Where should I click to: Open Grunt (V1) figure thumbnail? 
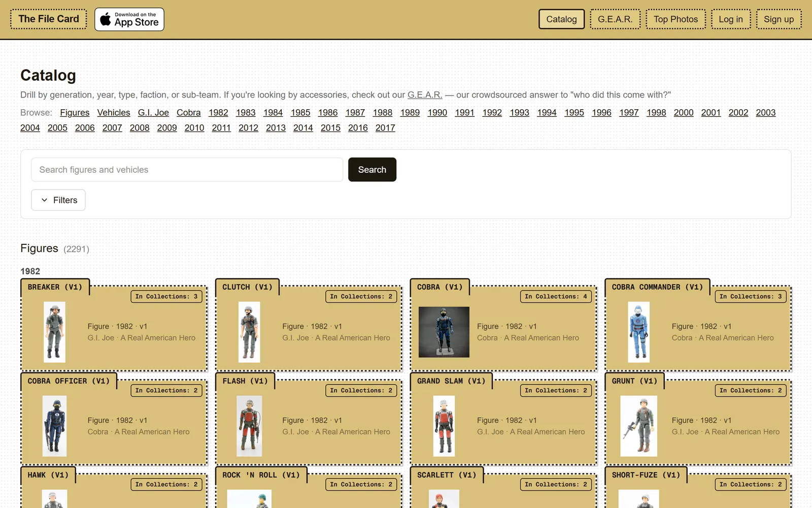(638, 426)
